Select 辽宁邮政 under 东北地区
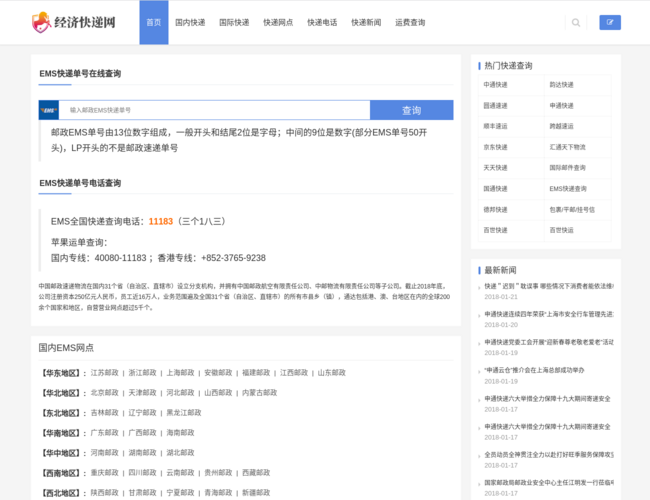The image size is (650, 500). (x=143, y=413)
